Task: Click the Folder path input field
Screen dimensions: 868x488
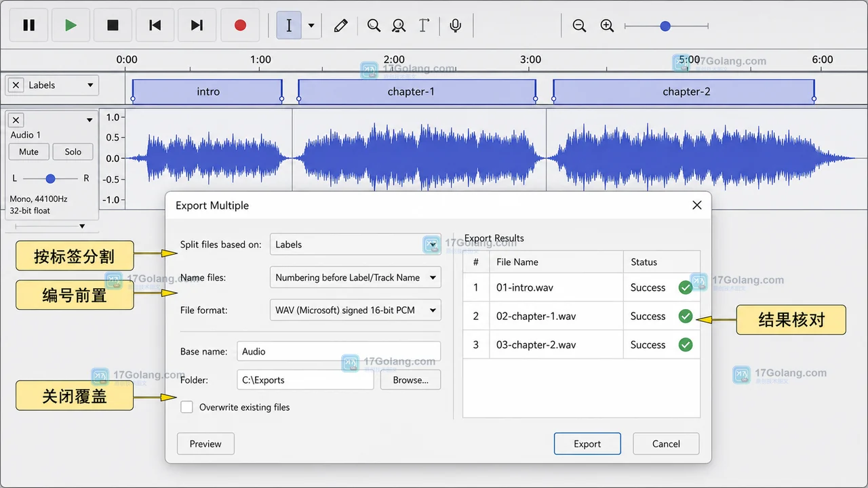Action: 305,380
